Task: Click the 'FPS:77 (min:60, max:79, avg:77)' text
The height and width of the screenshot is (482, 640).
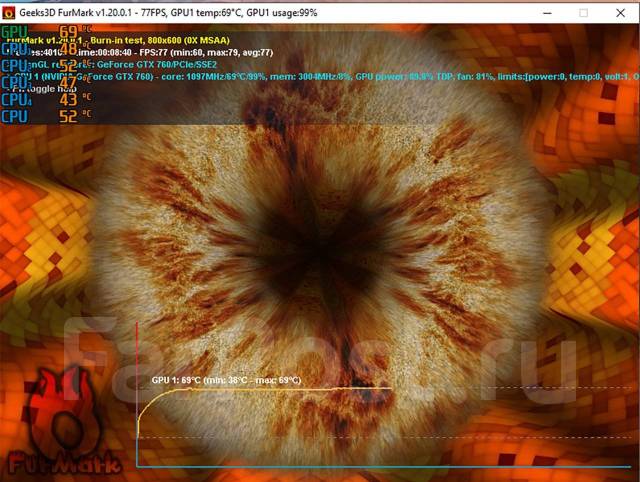Action: point(206,53)
